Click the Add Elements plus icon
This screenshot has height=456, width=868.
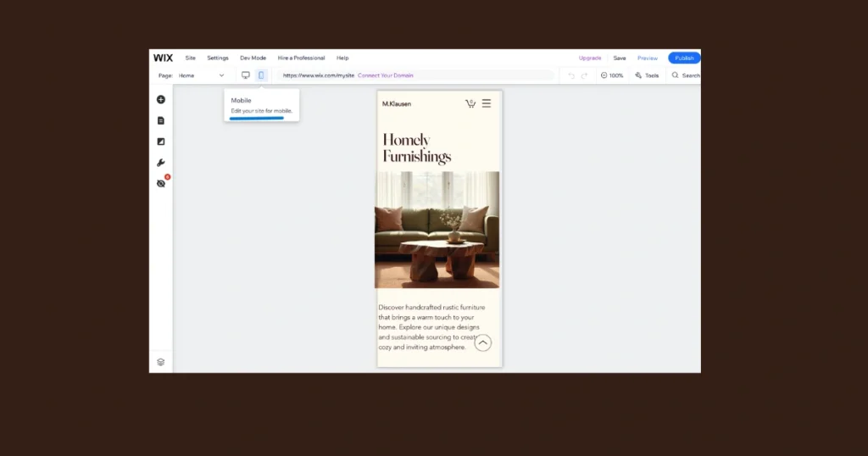[161, 100]
